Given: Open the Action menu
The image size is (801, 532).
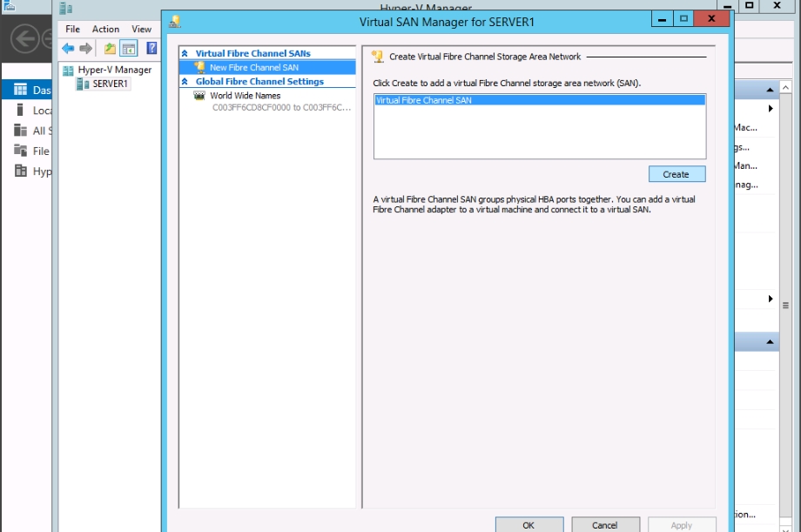Looking at the screenshot, I should point(105,29).
